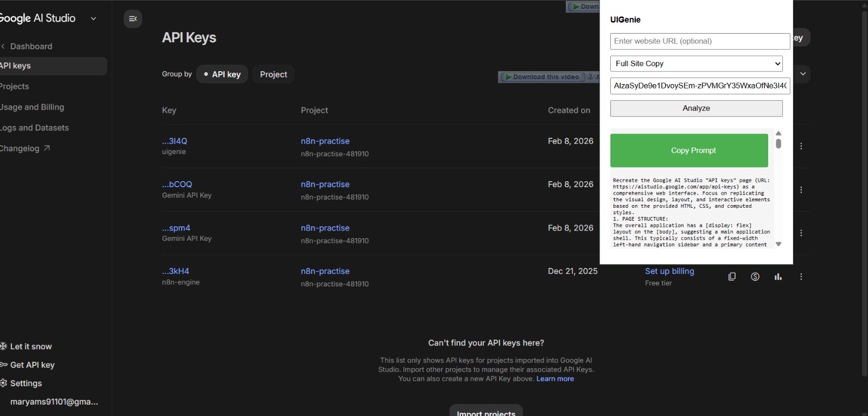Open more options for ...spm4 row
The width and height of the screenshot is (868, 416).
[801, 233]
